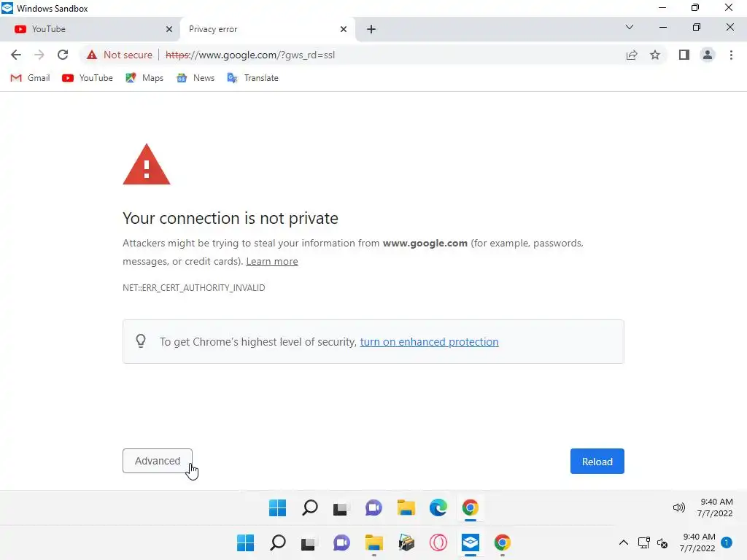
Task: Expand hidden system tray icons chevron
Action: [x=623, y=542]
